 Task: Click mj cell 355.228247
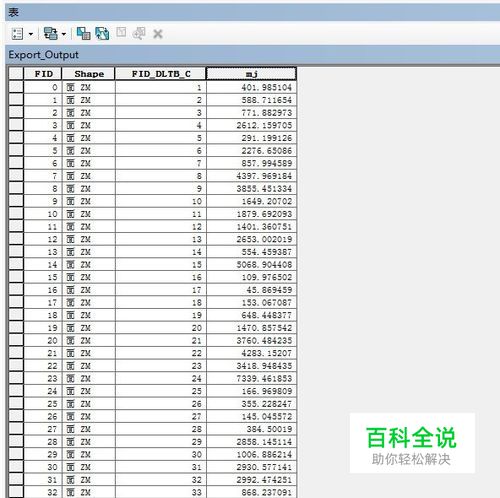coord(251,404)
